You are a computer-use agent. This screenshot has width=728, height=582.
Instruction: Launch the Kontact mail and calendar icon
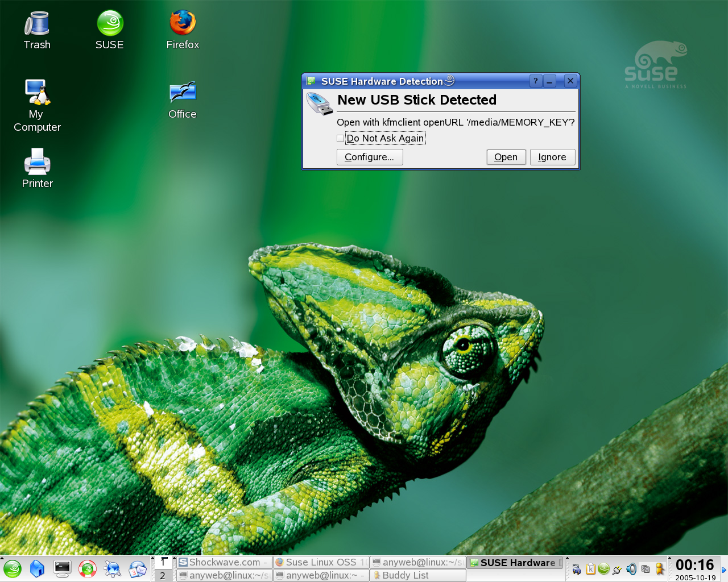[x=138, y=568]
